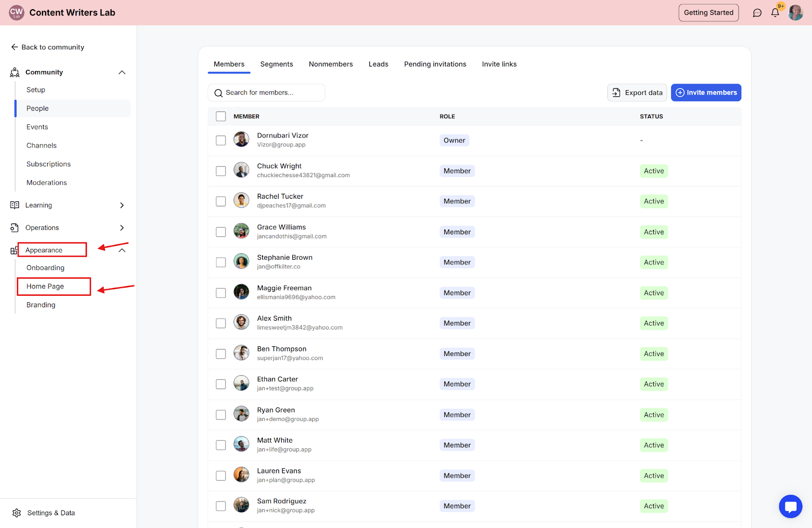
Task: Click the plus icon in Invite members
Action: 680,92
